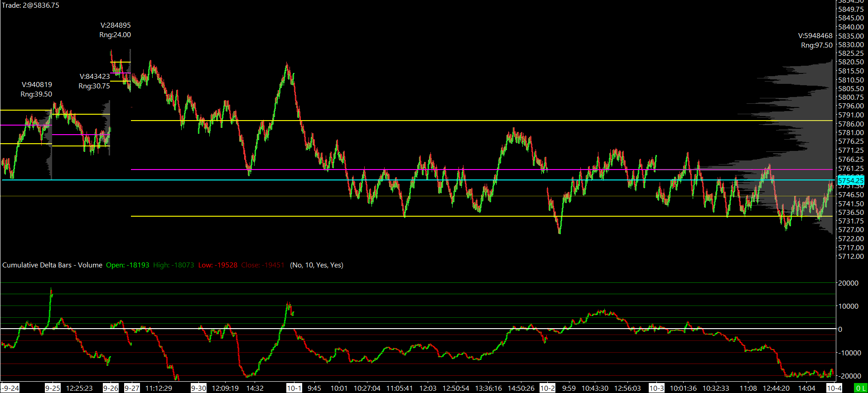868x393 pixels.
Task: Click the 10000 delta axis label
Action: tap(849, 306)
